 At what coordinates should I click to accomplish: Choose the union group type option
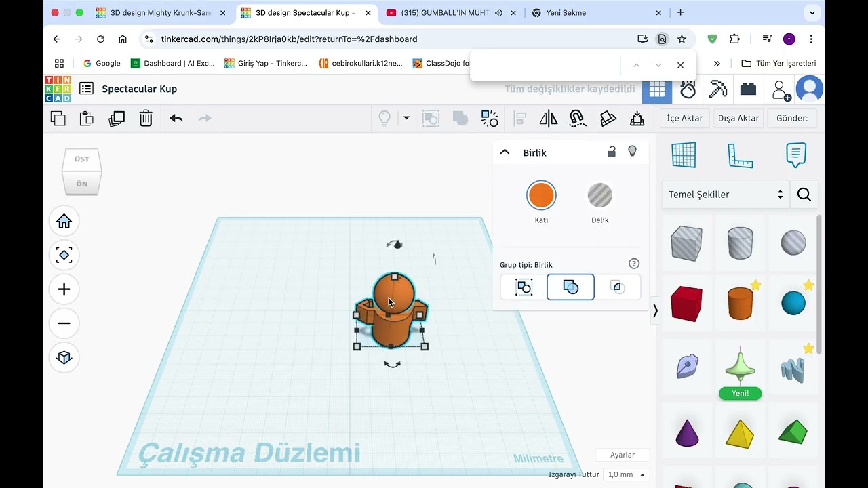pyautogui.click(x=570, y=287)
